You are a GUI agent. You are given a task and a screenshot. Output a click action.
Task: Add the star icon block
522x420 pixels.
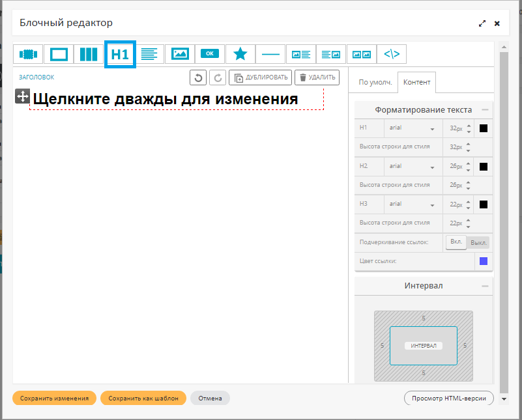[240, 54]
